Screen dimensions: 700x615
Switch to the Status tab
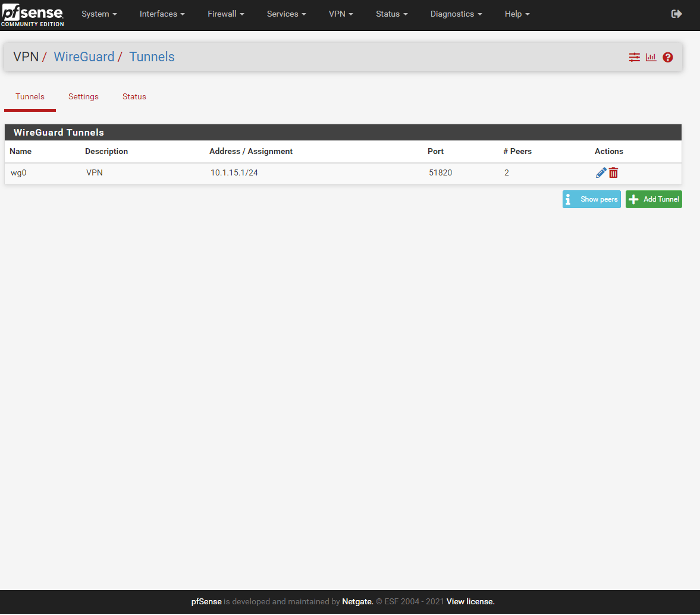pyautogui.click(x=134, y=96)
